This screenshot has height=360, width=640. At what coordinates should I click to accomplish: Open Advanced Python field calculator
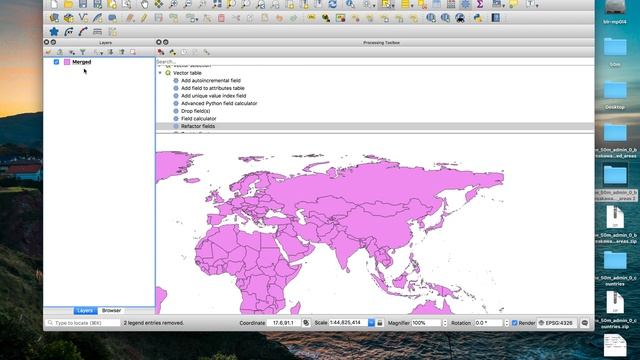coord(219,104)
